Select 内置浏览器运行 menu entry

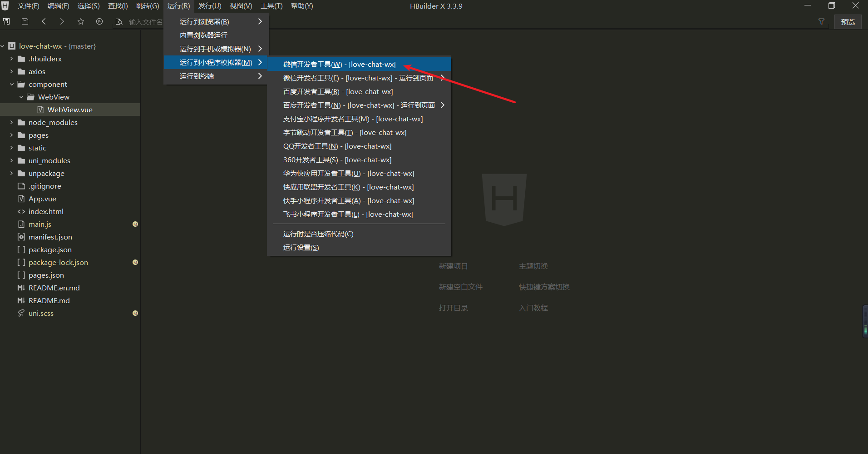coord(216,35)
